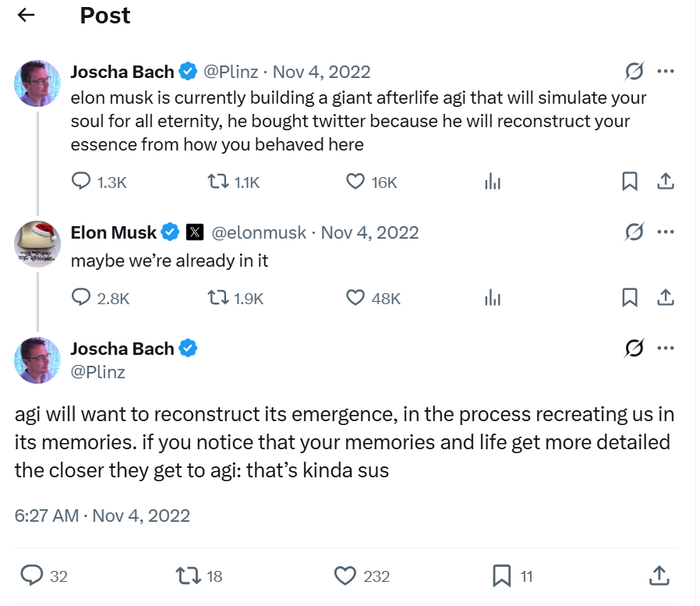Screen dimensions: 700x606
Task: Repost Elon Musk's tweet with 1.9K reposts
Action: (x=215, y=297)
